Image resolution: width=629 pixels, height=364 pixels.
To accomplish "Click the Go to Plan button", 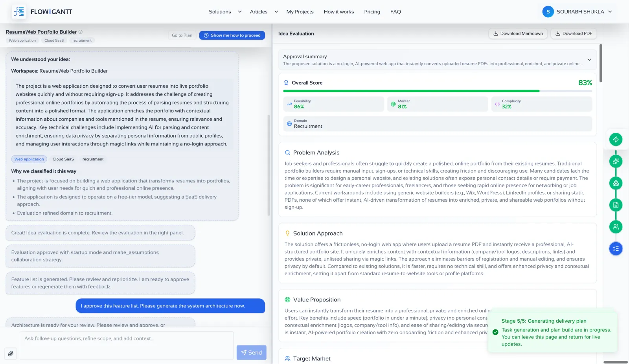I will pyautogui.click(x=182, y=35).
